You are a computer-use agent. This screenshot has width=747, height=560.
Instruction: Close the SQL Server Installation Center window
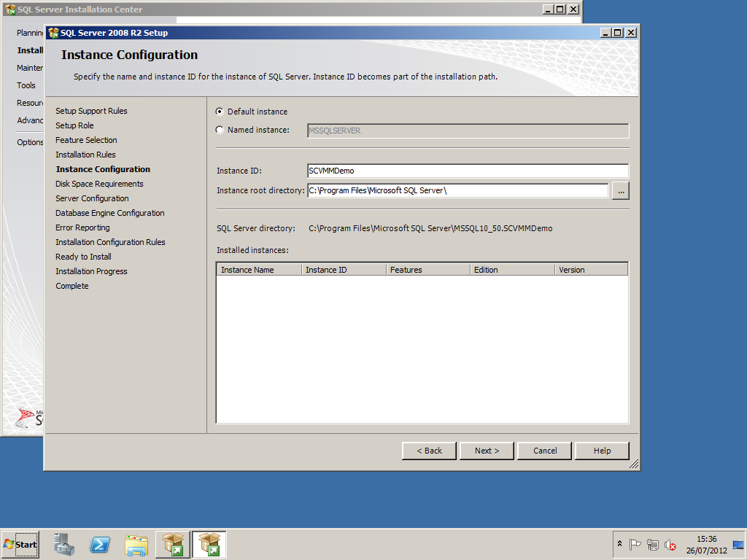point(573,9)
